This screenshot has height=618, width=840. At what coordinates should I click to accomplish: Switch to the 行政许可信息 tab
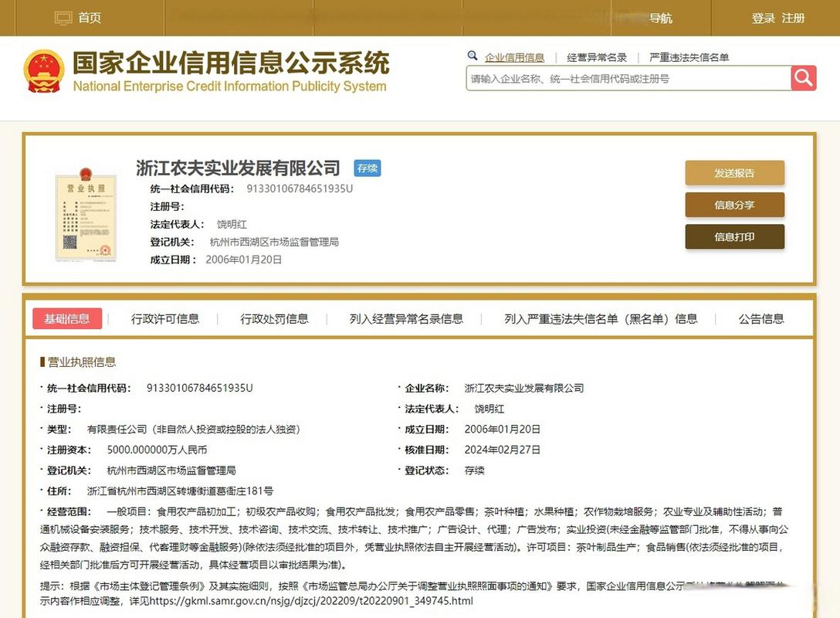point(165,317)
